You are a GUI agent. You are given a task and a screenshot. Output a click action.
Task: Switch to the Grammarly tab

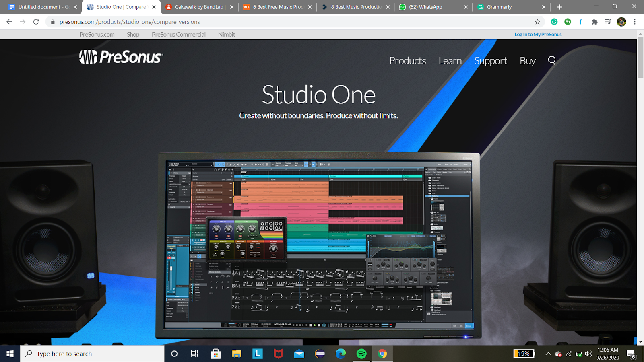[x=511, y=7]
